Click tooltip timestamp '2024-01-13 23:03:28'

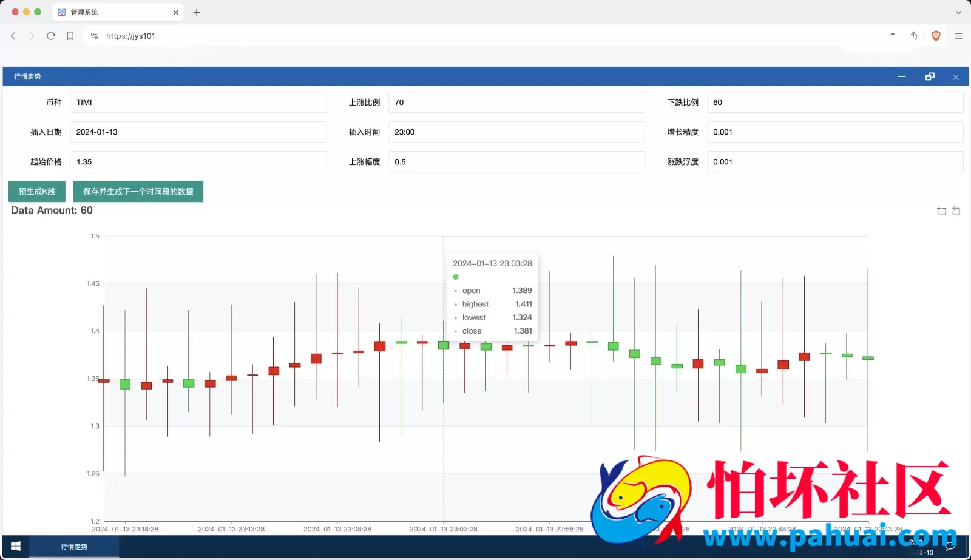pos(492,263)
